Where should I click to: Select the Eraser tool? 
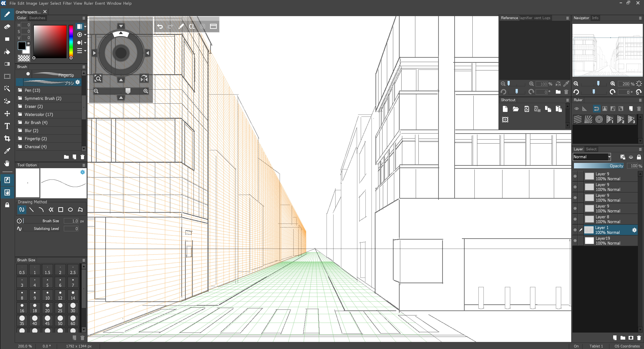[7, 27]
